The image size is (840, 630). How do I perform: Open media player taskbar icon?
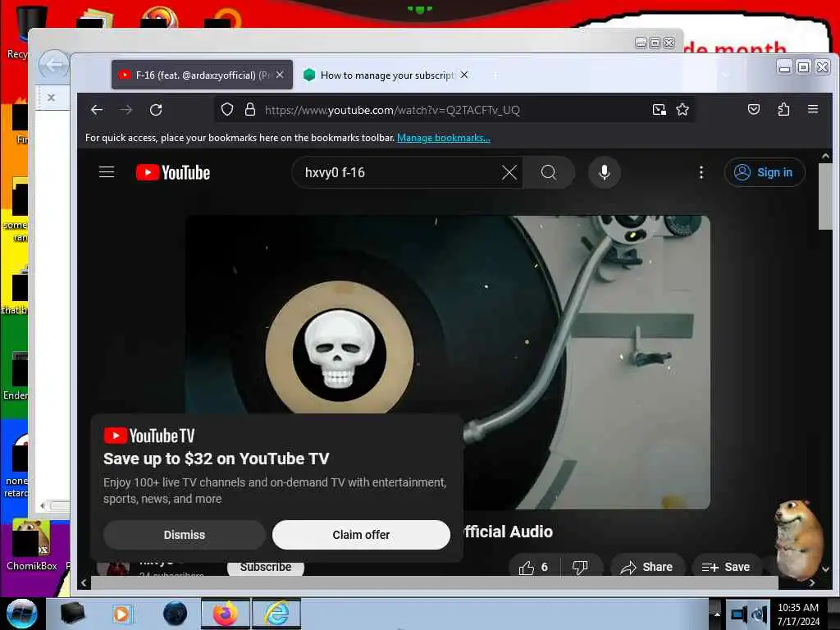[122, 614]
